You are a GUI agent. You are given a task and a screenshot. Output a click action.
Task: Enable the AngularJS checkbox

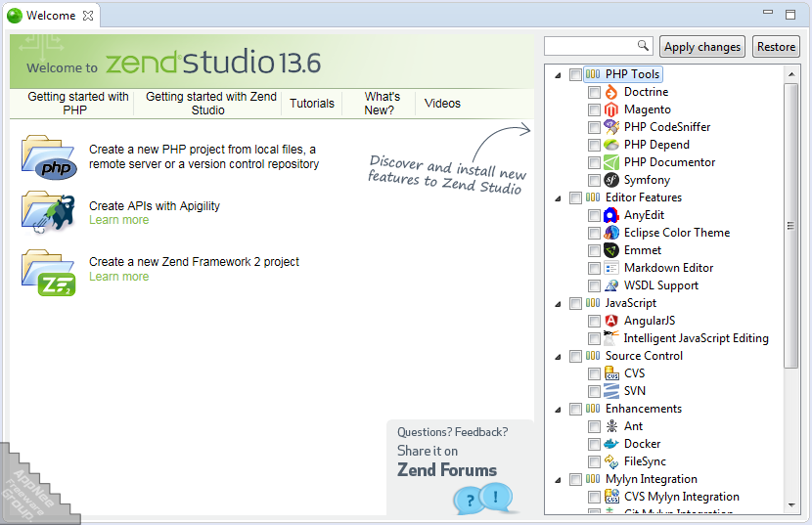[594, 322]
